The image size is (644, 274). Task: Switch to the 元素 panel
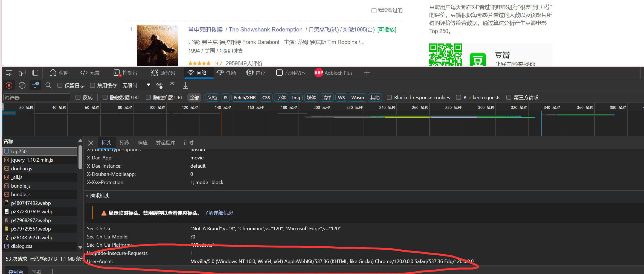pos(90,73)
